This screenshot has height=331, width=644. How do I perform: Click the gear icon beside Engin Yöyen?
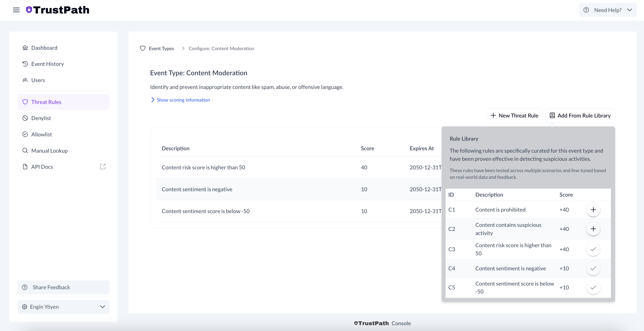tap(24, 307)
